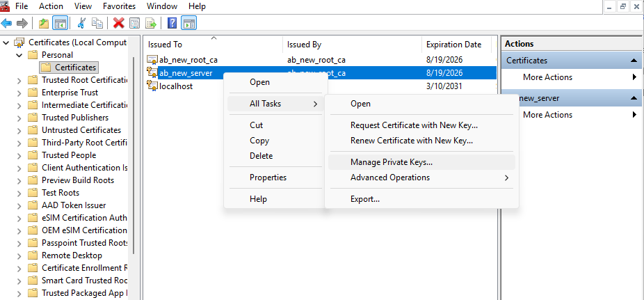Image resolution: width=644 pixels, height=300 pixels.
Task: Expand the Trusted Root Certification node
Action: 19,80
